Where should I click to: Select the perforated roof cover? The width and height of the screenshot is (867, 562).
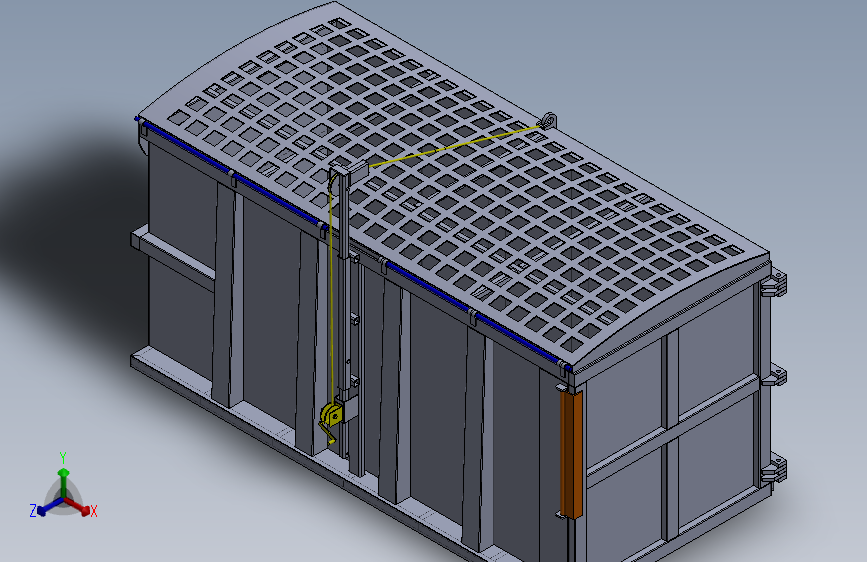pyautogui.click(x=453, y=183)
